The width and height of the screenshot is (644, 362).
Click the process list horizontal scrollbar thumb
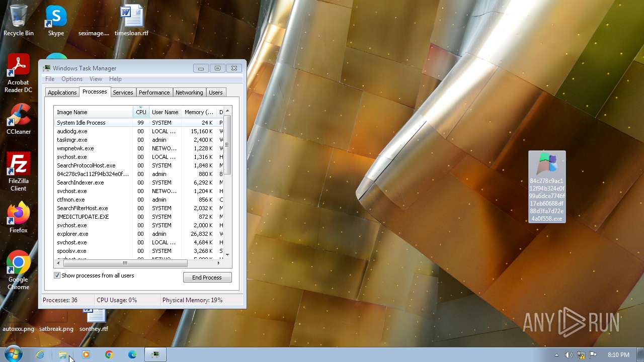click(125, 263)
